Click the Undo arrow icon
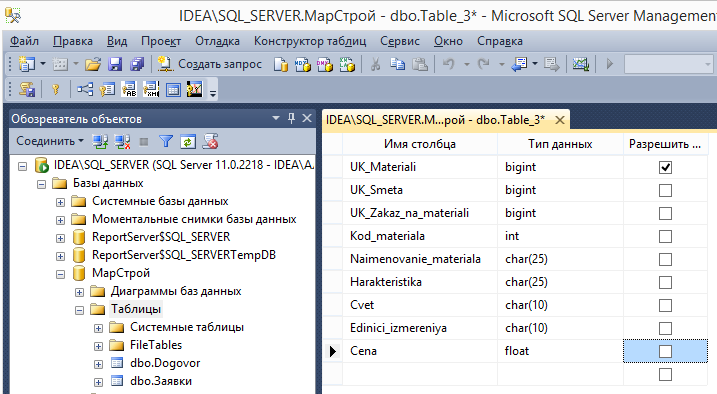Viewport: 717px width, 394px height. pyautogui.click(x=449, y=64)
